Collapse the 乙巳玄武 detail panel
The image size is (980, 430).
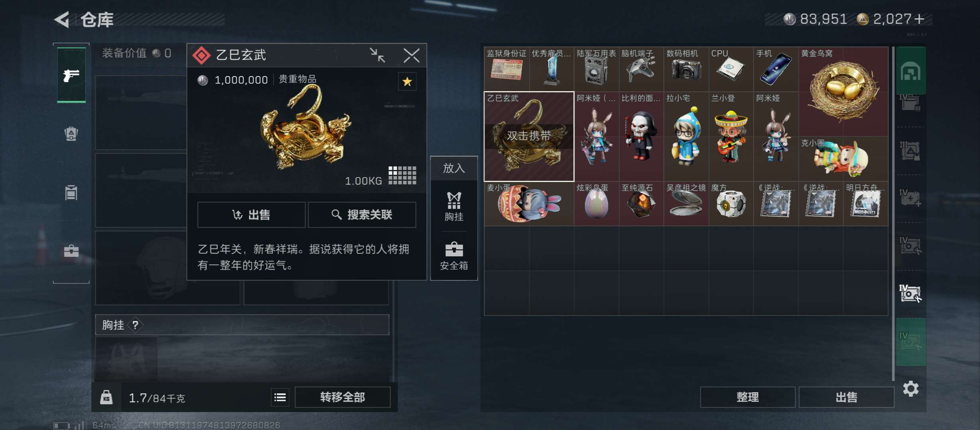coord(377,55)
